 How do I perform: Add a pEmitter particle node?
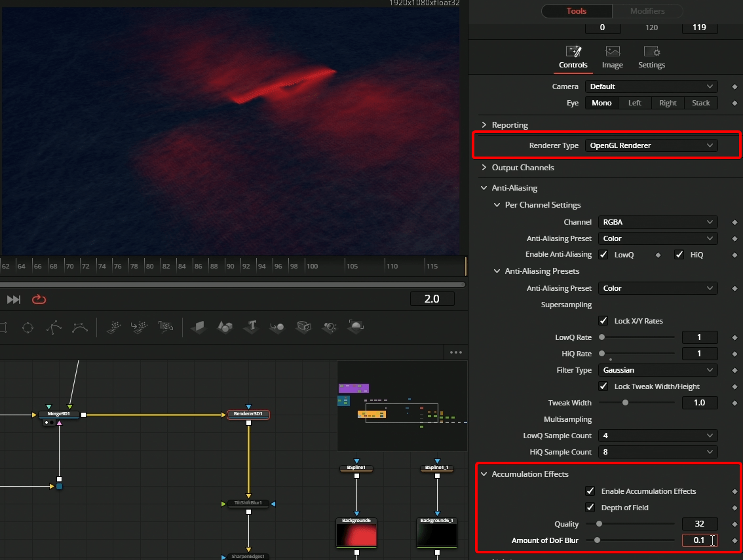tap(114, 327)
